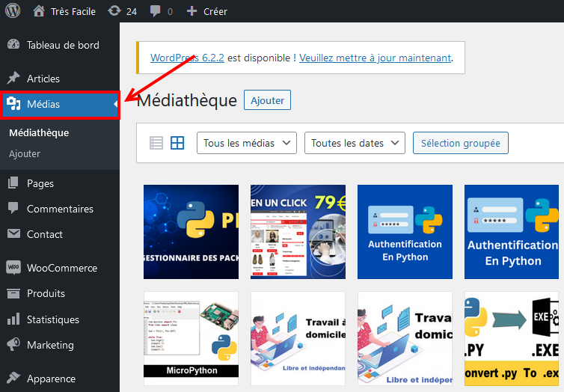Screen dimensions: 564x392
Task: Open the Tableau de bord menu
Action: 63,45
